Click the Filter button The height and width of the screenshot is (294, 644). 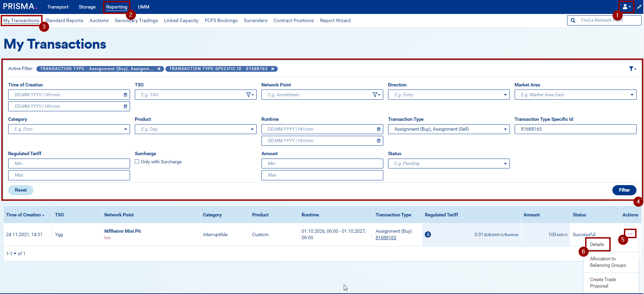624,190
